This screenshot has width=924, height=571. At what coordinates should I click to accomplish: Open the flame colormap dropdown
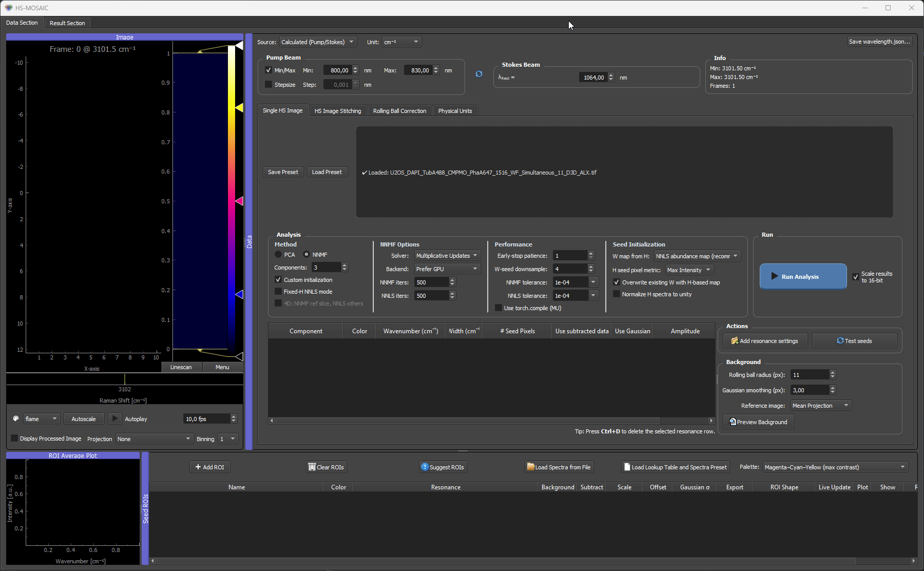(x=42, y=419)
